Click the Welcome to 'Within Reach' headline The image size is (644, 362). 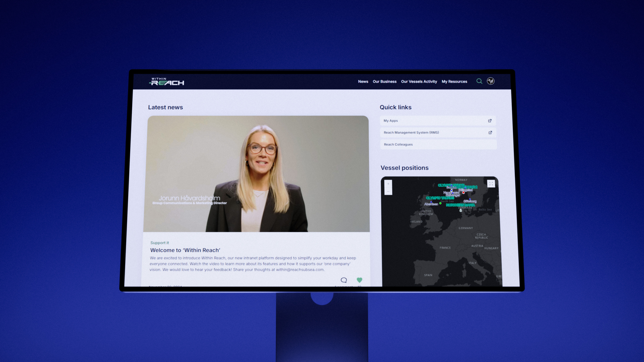tap(185, 250)
